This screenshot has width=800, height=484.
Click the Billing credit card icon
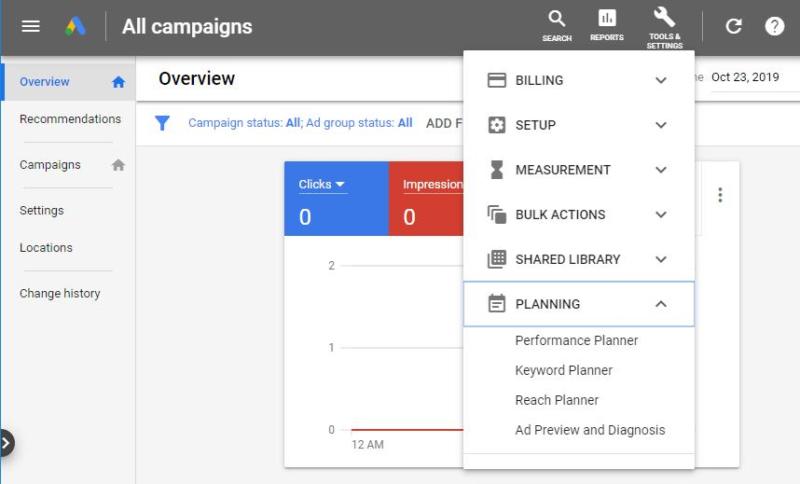click(x=496, y=80)
